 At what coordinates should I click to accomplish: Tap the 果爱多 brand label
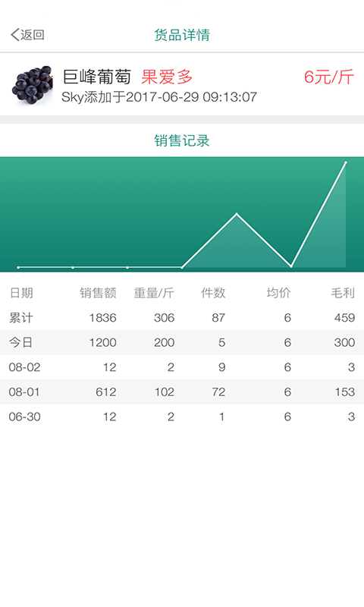click(x=167, y=77)
